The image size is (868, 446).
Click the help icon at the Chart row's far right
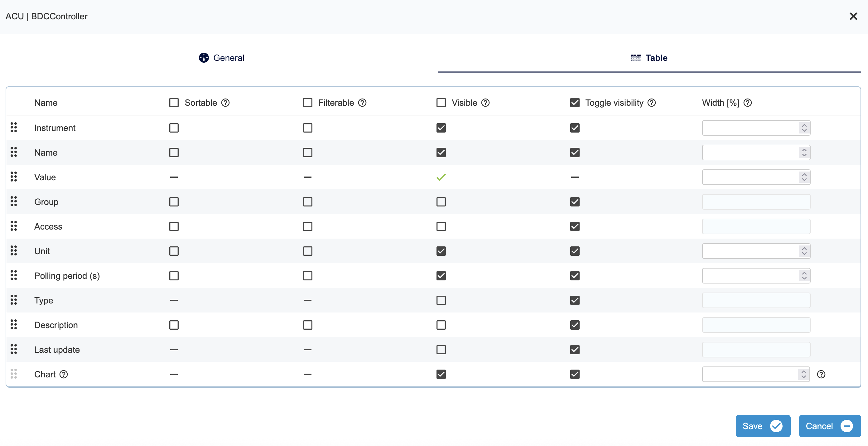821,374
